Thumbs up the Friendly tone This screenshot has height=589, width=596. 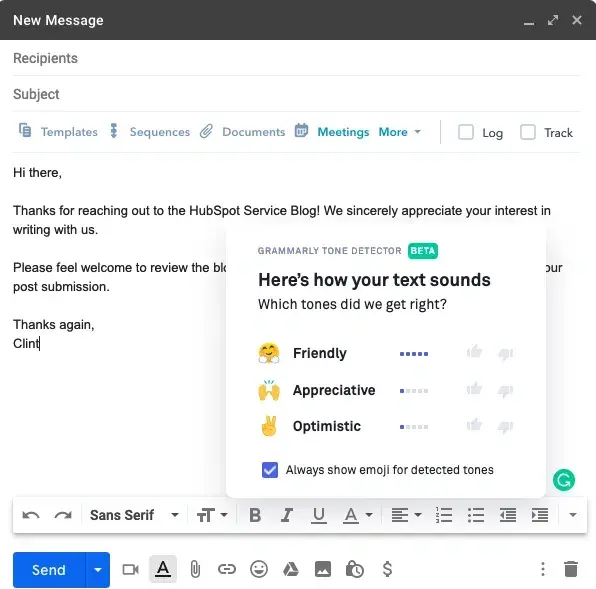tap(474, 352)
